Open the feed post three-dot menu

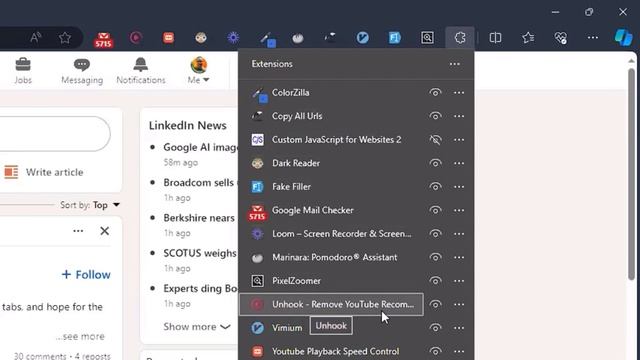click(78, 231)
